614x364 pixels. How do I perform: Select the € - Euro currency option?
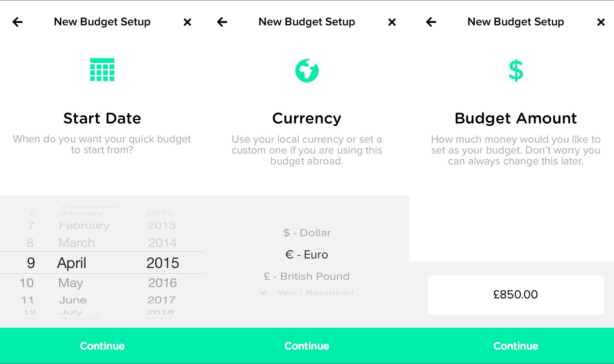[x=307, y=254]
